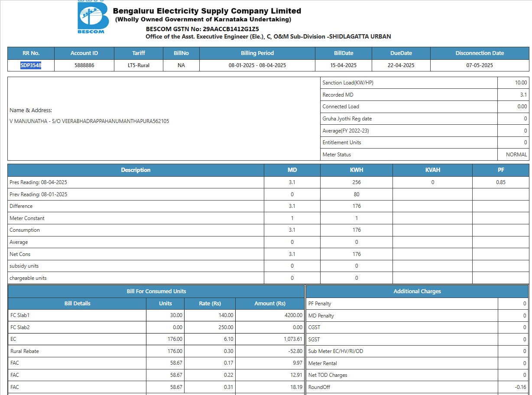Click the Prev Reading: 08-01-2025 row label
This screenshot has height=395, width=532.
pos(38,194)
